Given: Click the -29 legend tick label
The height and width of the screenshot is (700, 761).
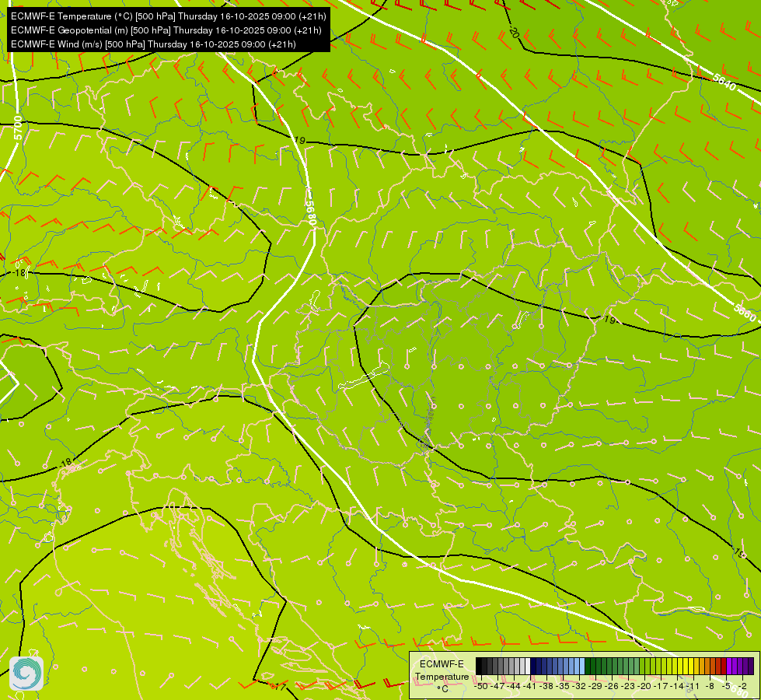Looking at the screenshot, I should tap(595, 686).
